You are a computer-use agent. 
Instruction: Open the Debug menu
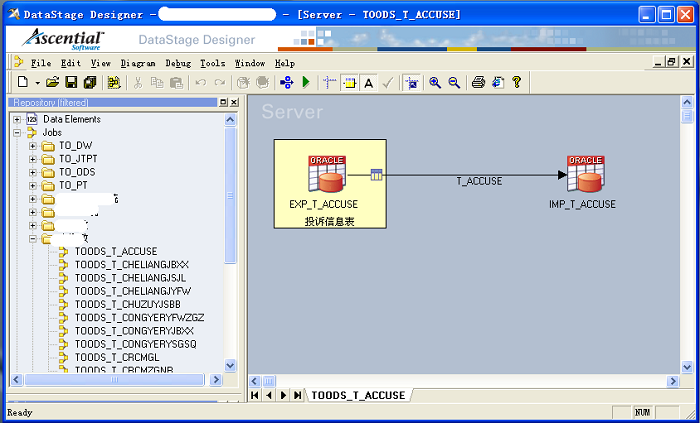178,63
